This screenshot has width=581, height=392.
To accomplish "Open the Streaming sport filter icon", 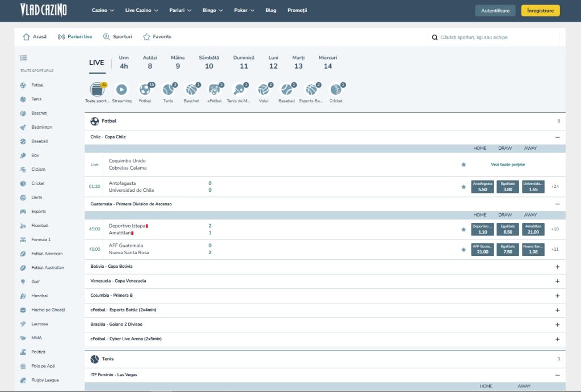I will (121, 90).
